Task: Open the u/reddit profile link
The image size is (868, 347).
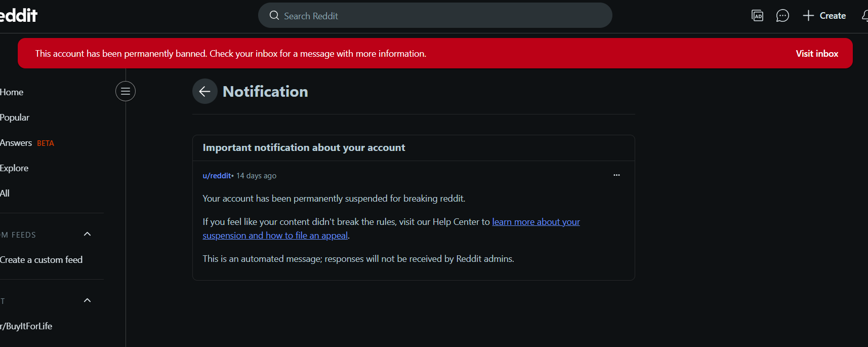Action: (217, 176)
